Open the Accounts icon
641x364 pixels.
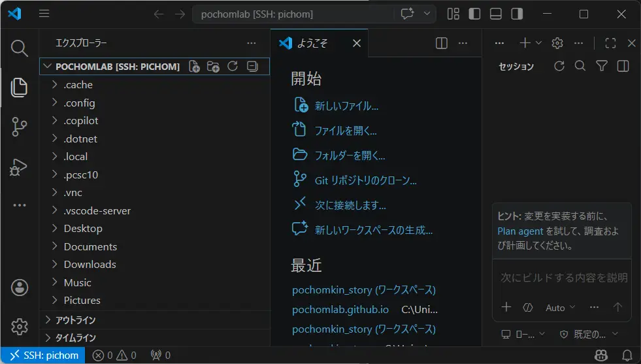click(19, 288)
